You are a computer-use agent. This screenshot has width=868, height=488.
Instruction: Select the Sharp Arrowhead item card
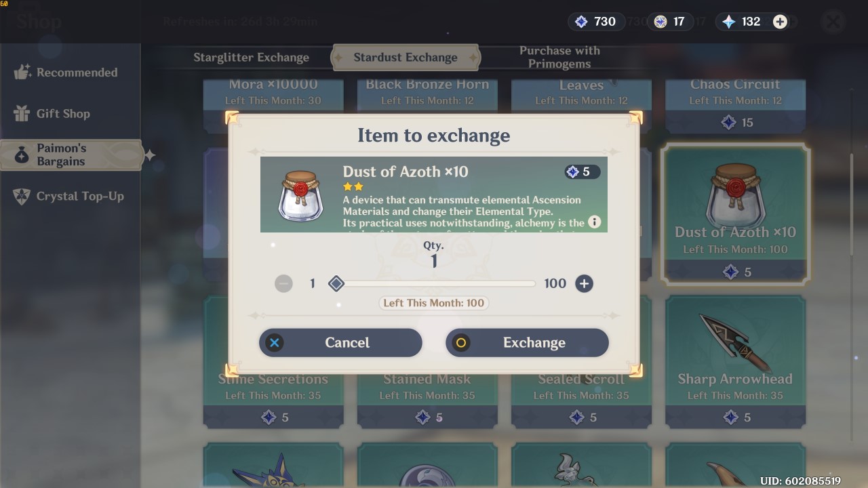click(735, 361)
